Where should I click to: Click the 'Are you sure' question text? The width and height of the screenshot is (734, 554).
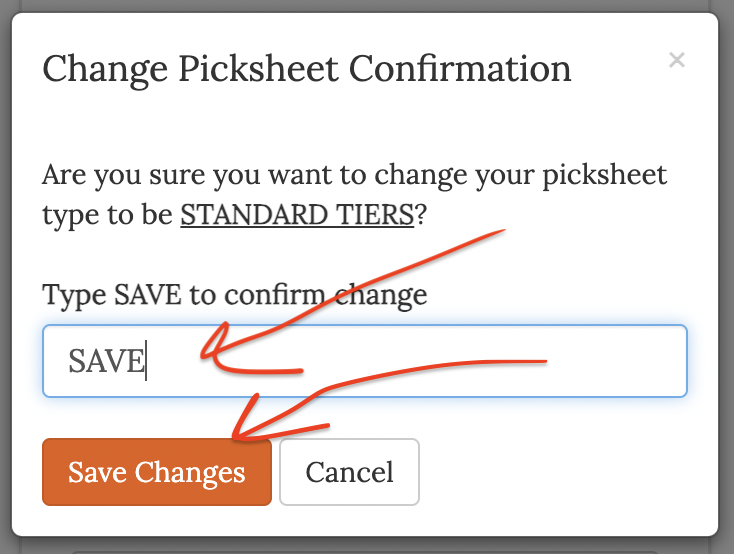354,195
